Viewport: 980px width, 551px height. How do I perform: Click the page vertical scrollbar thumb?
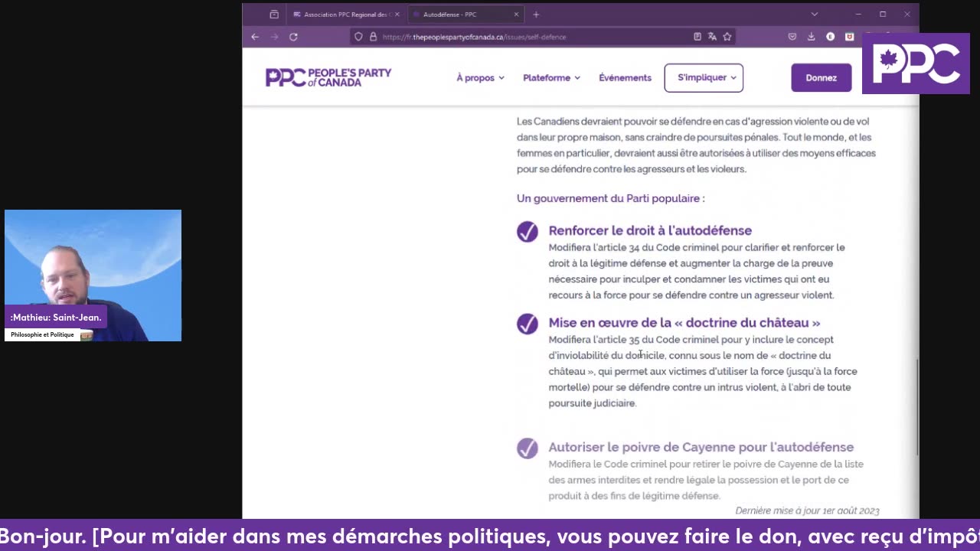coord(917,407)
